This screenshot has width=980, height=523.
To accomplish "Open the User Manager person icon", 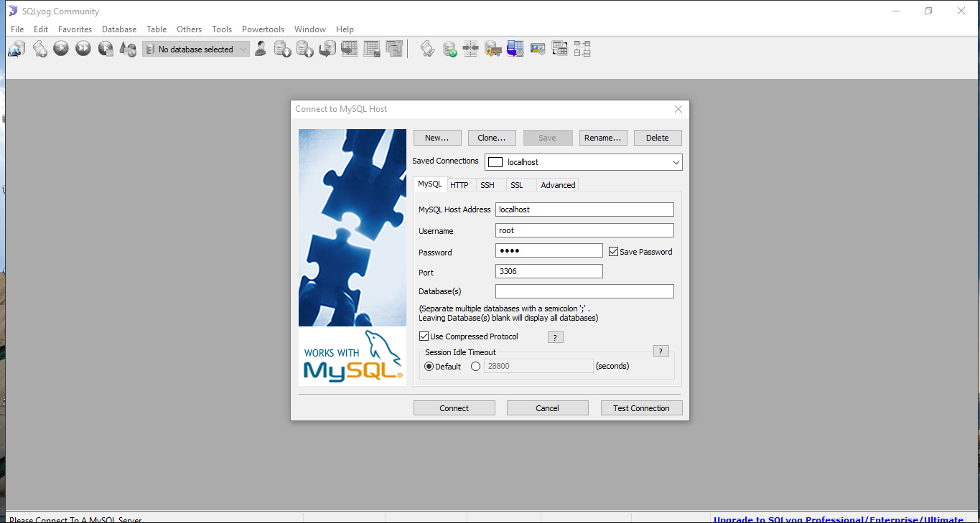I will point(261,49).
